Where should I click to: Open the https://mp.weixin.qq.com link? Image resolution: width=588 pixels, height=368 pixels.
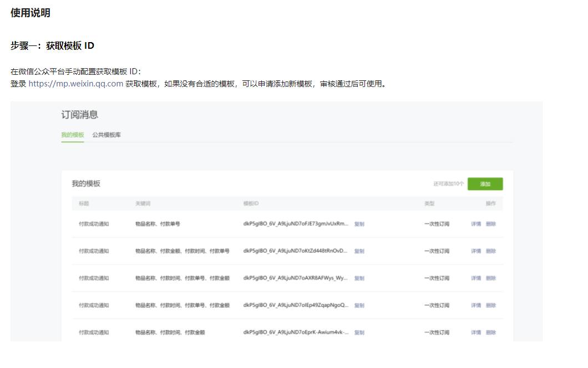[x=76, y=84]
